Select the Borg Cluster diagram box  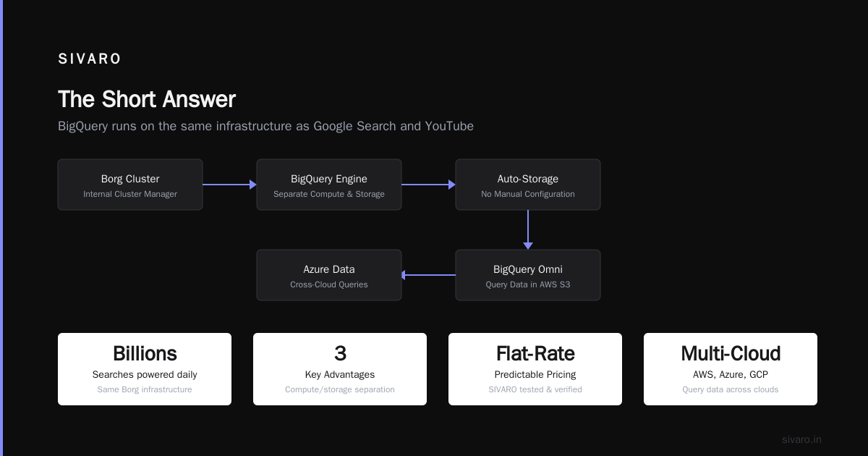tap(130, 185)
